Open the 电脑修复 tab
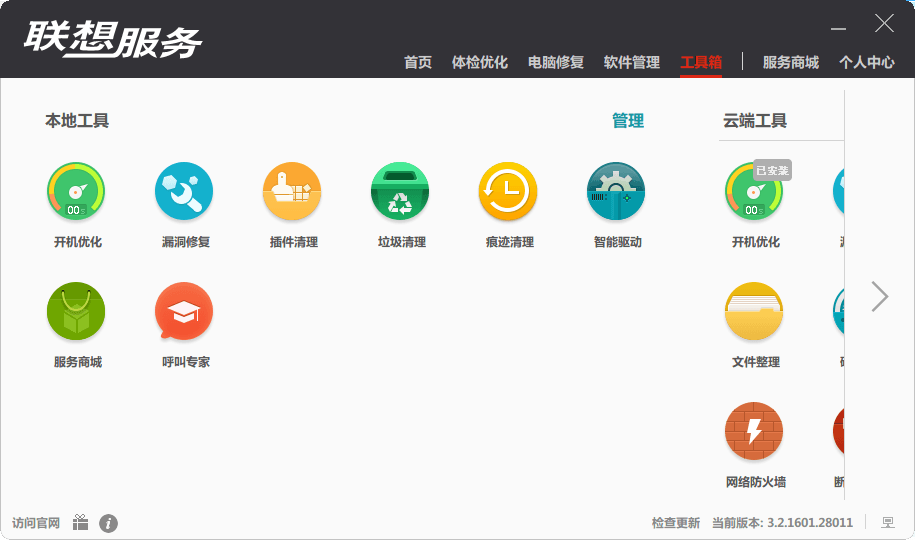This screenshot has height=540, width=915. tap(556, 62)
